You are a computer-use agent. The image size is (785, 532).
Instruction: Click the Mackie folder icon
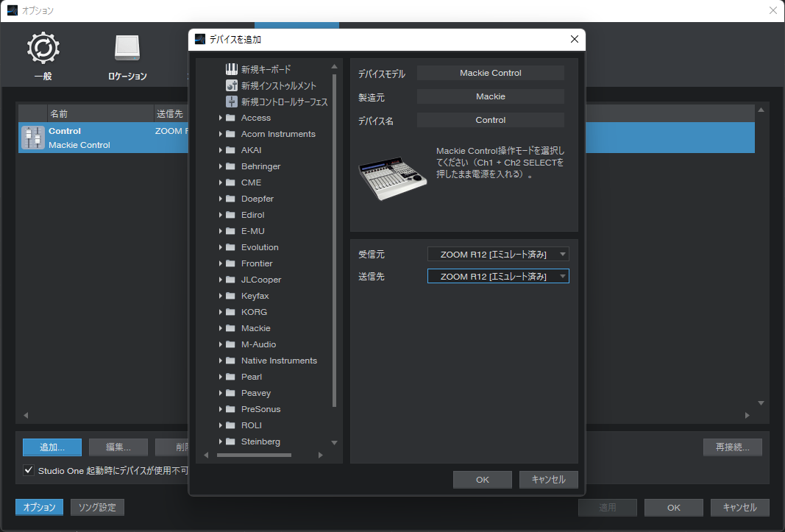[x=230, y=328]
